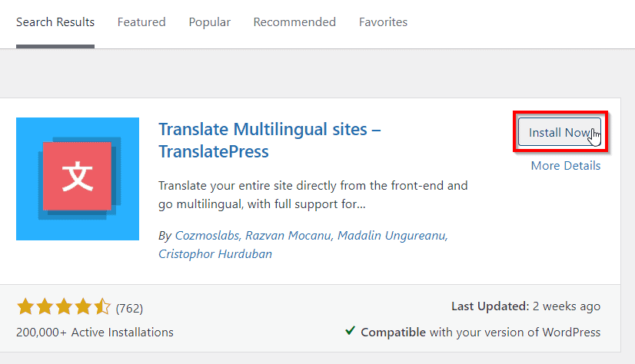This screenshot has height=364, width=635.
Task: Click the green compatibility checkmark
Action: (351, 331)
